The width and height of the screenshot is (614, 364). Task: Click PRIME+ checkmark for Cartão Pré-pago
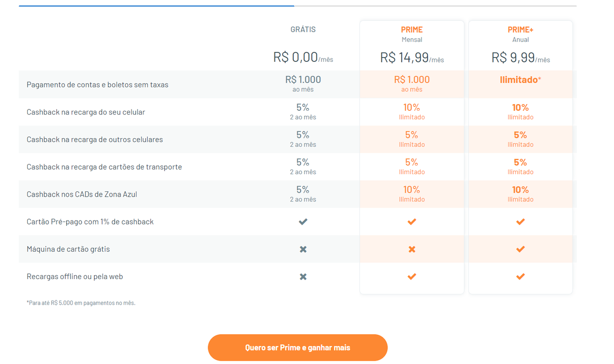click(x=520, y=222)
